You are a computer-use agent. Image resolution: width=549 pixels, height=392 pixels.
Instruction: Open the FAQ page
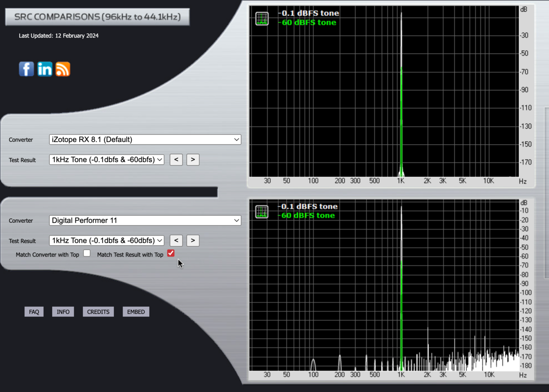click(34, 312)
